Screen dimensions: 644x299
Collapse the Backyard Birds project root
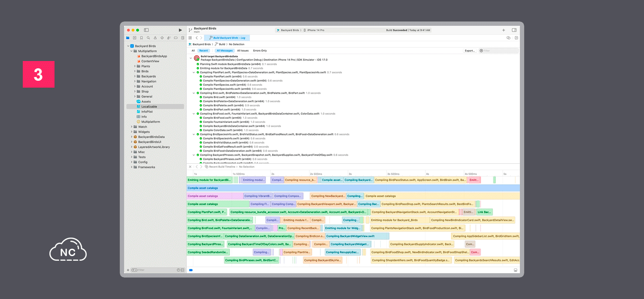tap(128, 46)
